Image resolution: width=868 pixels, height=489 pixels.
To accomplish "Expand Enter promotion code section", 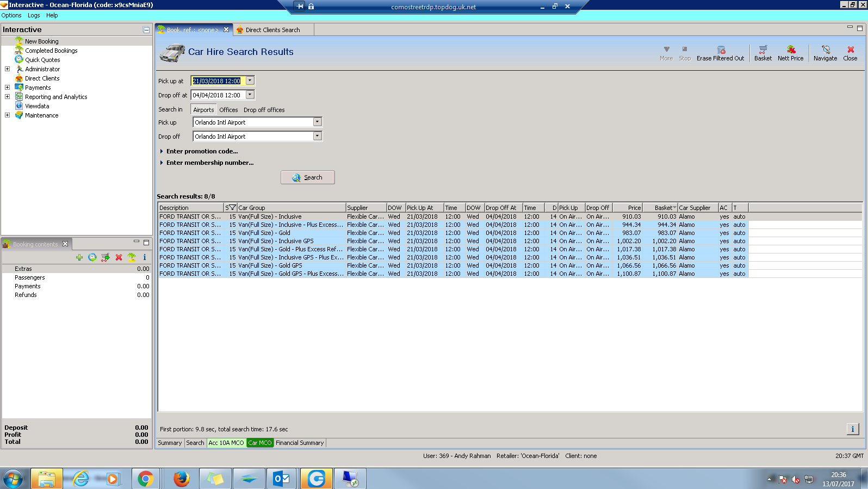I will click(202, 151).
